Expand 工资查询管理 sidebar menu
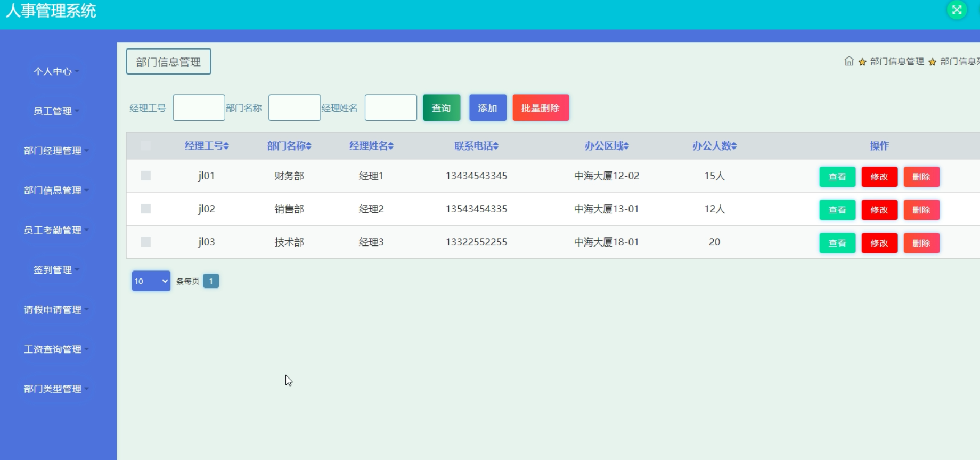This screenshot has height=460, width=980. pyautogui.click(x=56, y=349)
